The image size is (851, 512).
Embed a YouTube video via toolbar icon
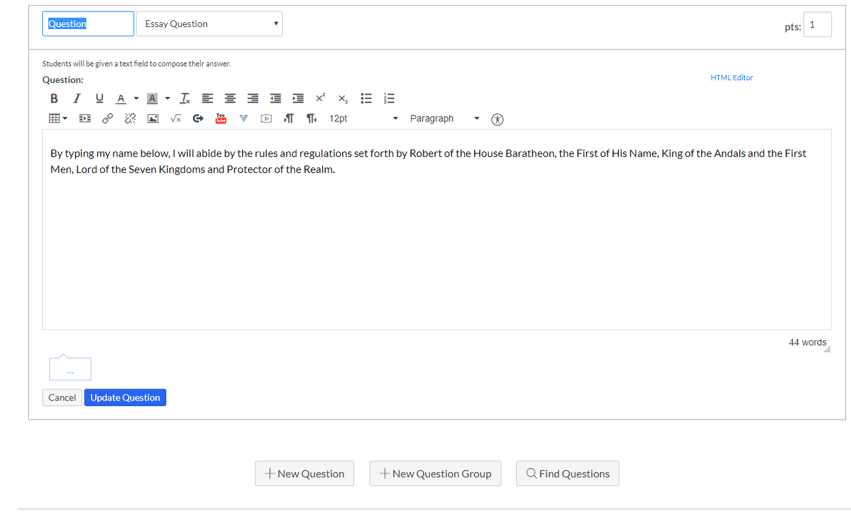tap(221, 119)
